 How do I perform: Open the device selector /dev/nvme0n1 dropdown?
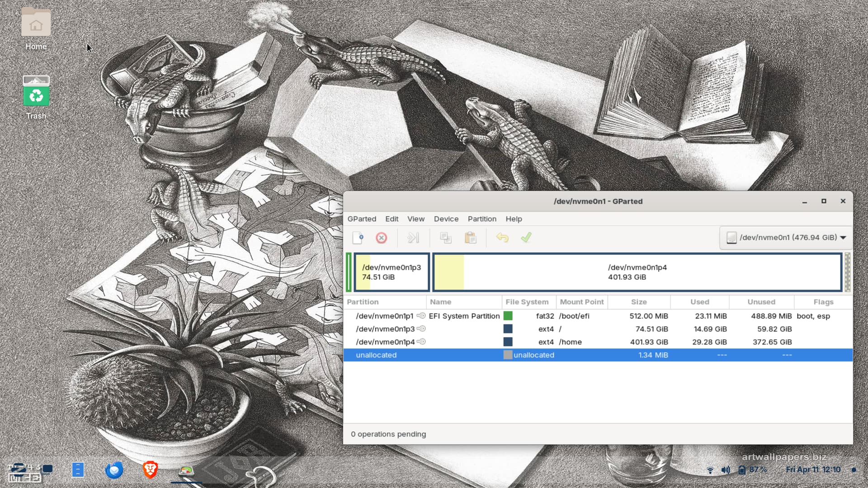click(x=786, y=237)
